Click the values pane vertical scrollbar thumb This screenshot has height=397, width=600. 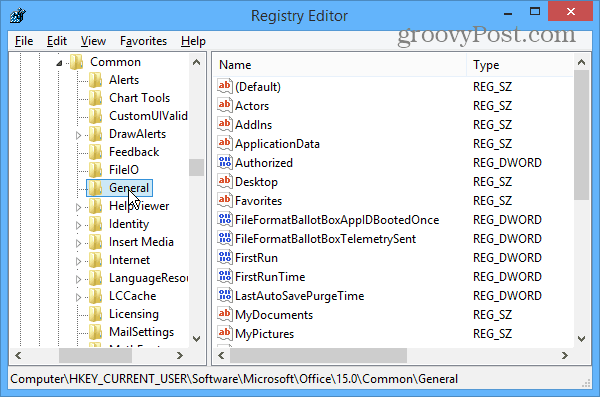582,135
